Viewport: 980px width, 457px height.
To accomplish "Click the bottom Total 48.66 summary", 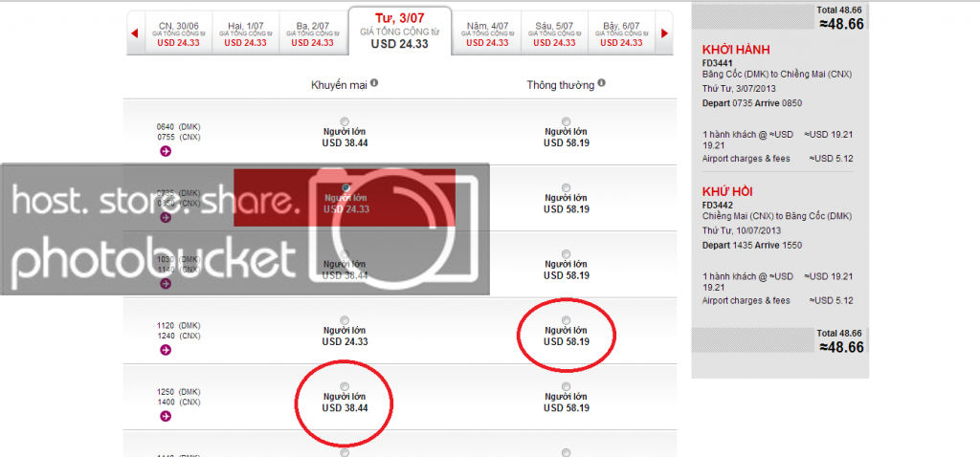I will [x=840, y=334].
